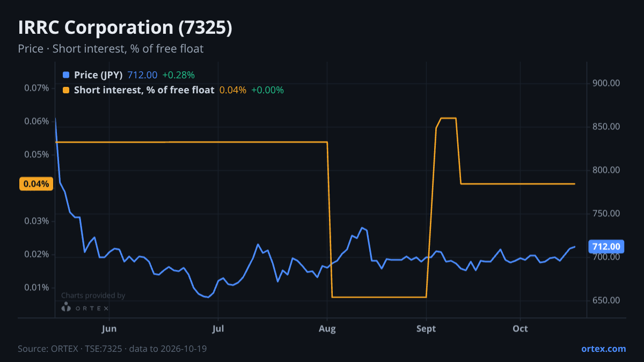Click the 0.07% left axis label
Screen dimensions: 644x362
[36, 87]
